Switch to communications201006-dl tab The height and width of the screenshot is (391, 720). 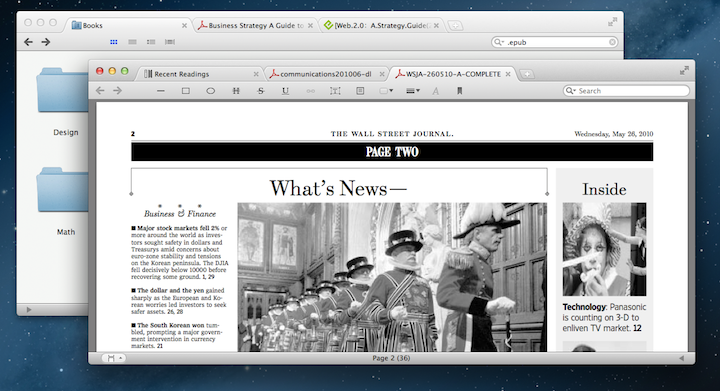(326, 74)
